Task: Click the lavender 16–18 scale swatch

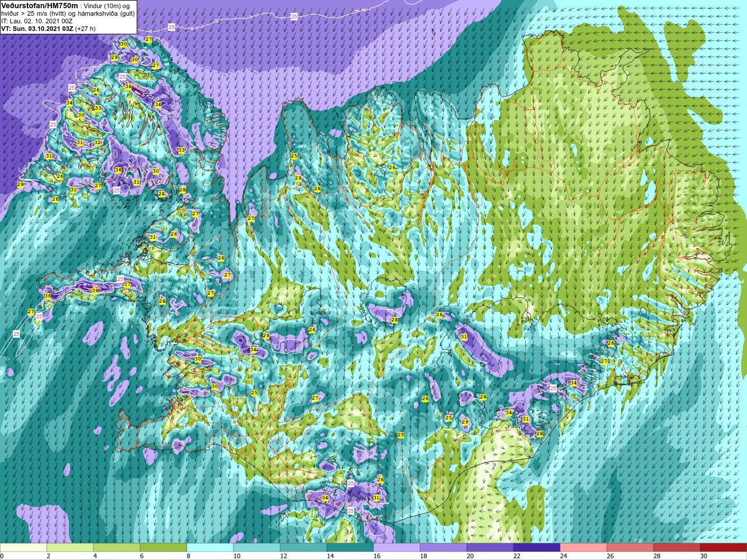Action: (x=397, y=548)
